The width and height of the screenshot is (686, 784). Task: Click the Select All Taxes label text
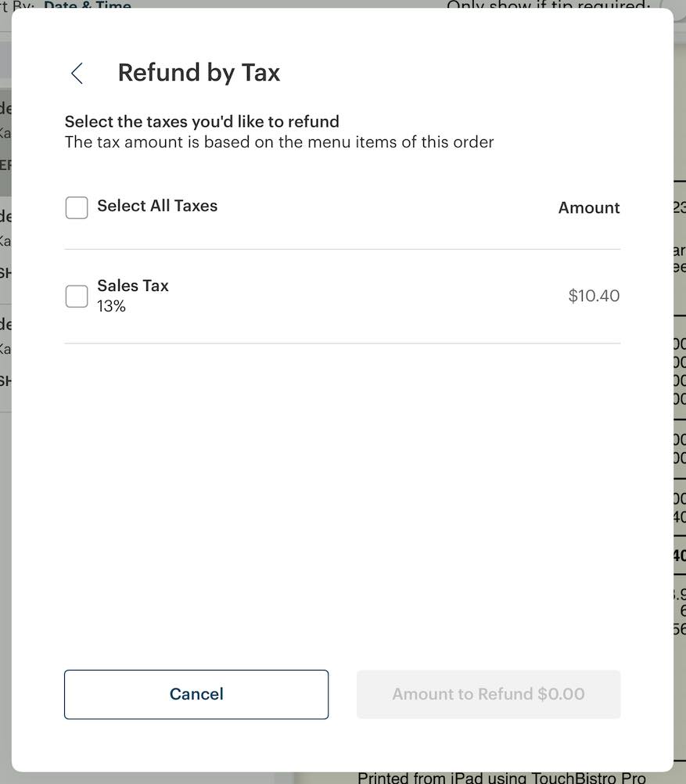pos(157,206)
